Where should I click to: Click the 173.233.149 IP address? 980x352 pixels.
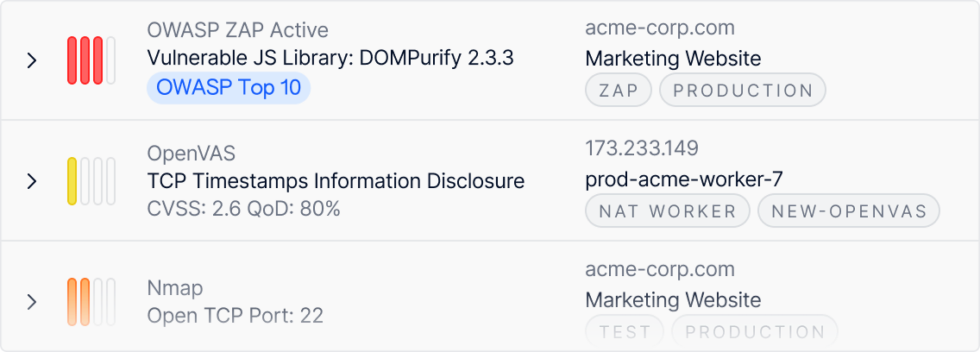pos(642,148)
